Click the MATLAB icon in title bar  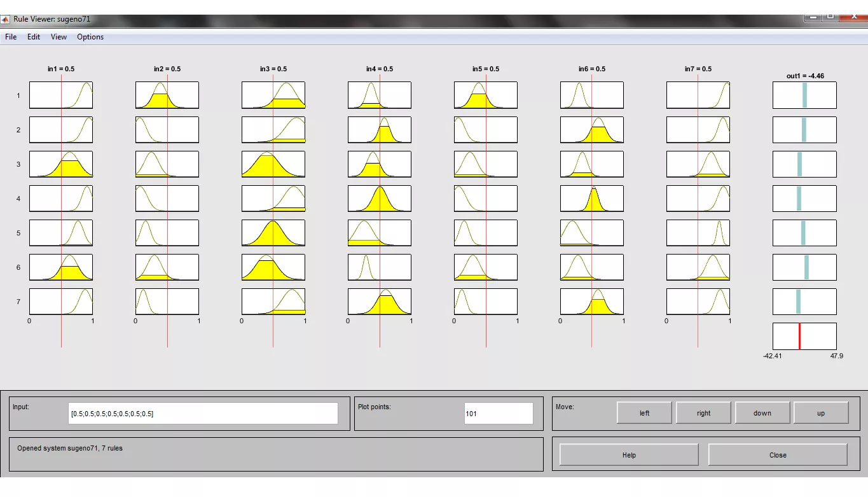tap(6, 19)
